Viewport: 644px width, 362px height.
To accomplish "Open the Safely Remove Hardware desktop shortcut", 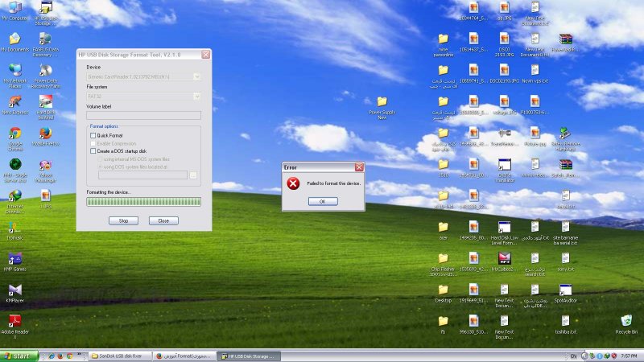I will tap(566, 139).
